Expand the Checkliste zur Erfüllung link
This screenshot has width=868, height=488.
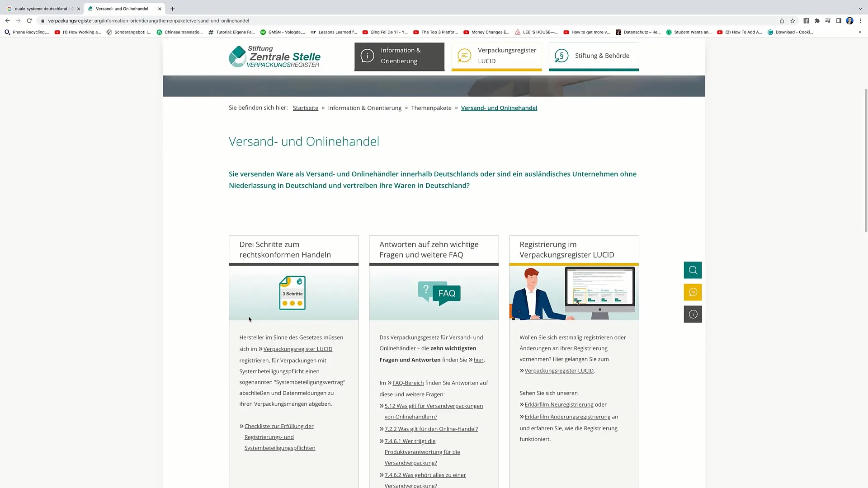tap(279, 426)
